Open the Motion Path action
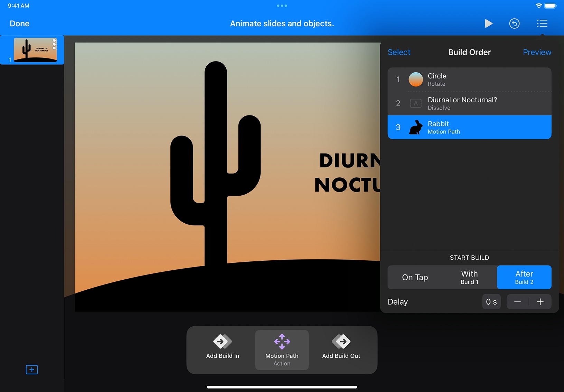The width and height of the screenshot is (564, 392). (x=282, y=349)
